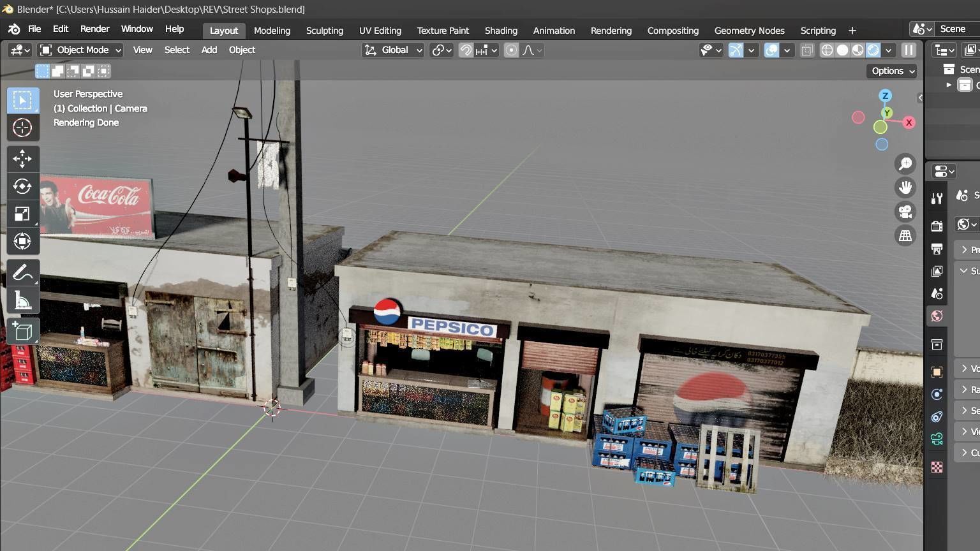
Task: Switch to rendered viewport shading
Action: [873, 50]
